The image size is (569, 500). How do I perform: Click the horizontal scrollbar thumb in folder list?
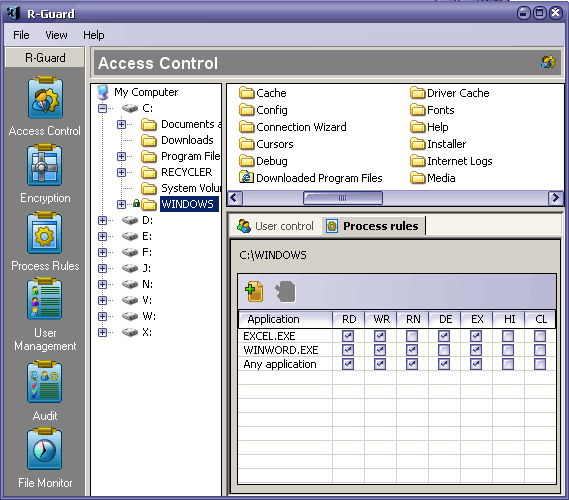343,198
